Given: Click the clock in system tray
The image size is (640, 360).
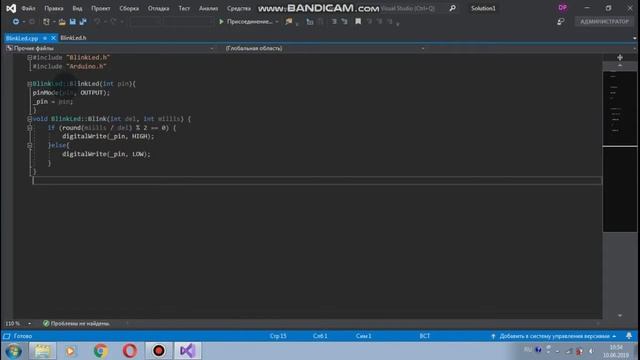Looking at the screenshot, I should tap(616, 351).
